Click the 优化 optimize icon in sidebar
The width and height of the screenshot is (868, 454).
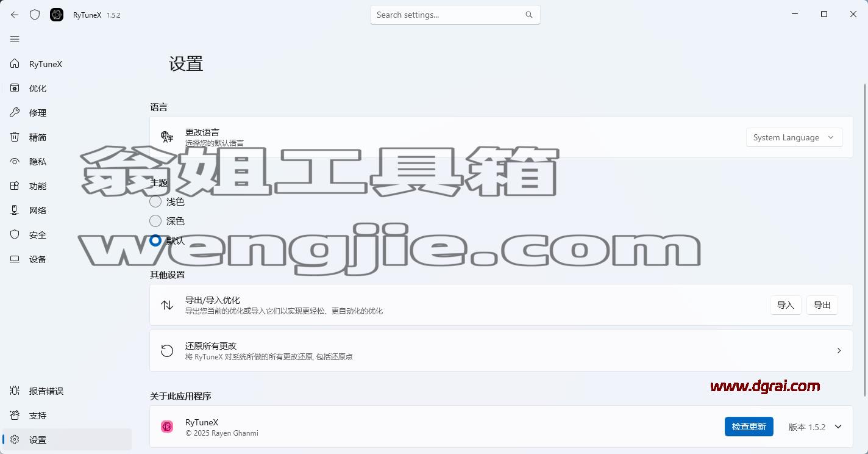point(15,88)
